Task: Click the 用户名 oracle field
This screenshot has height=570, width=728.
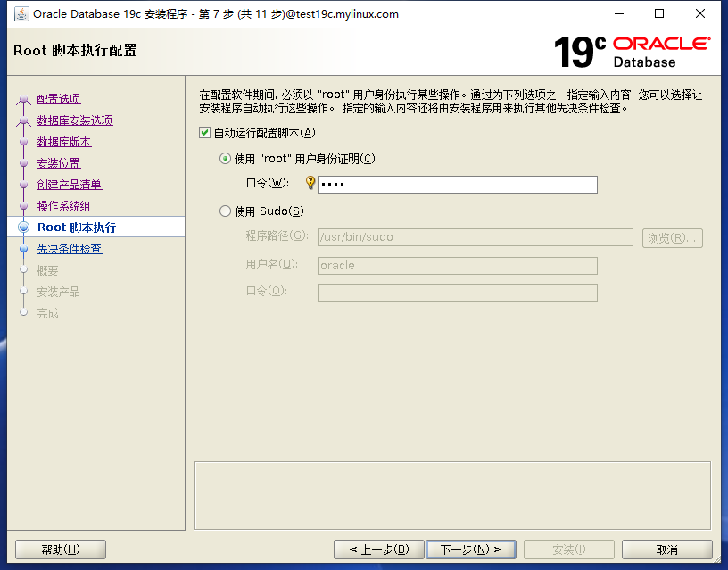Action: tap(458, 266)
